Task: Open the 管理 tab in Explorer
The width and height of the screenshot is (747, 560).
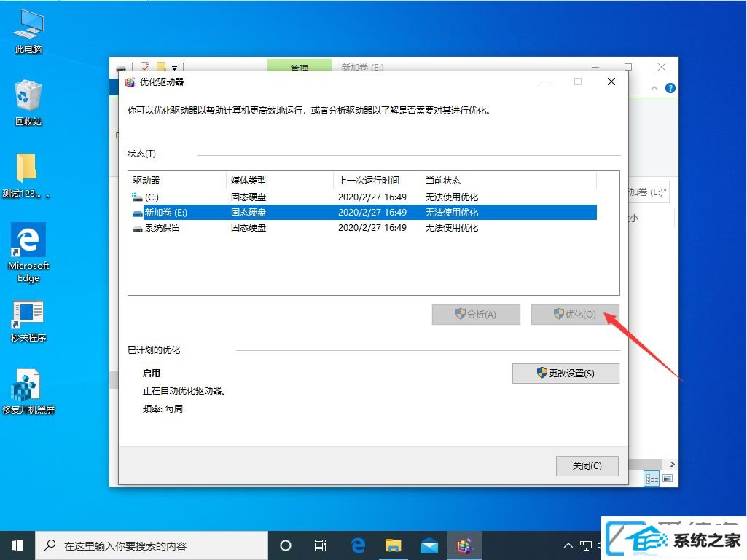Action: point(300,66)
